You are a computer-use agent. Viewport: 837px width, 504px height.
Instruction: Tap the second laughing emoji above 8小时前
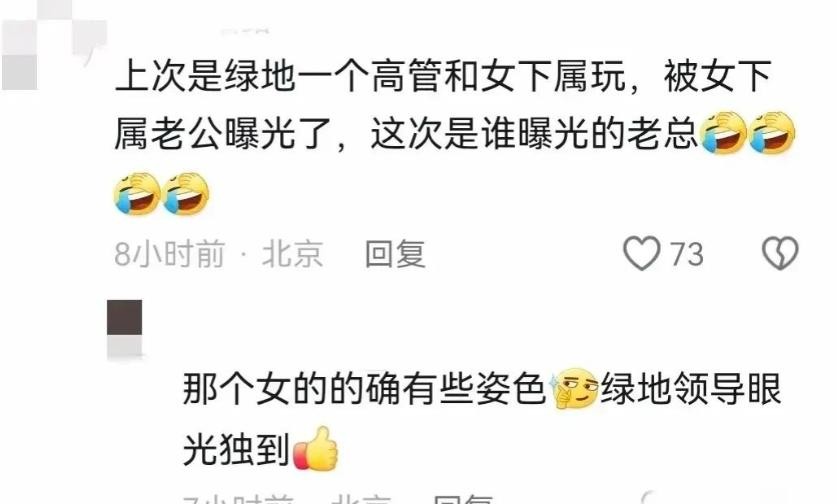click(x=186, y=194)
